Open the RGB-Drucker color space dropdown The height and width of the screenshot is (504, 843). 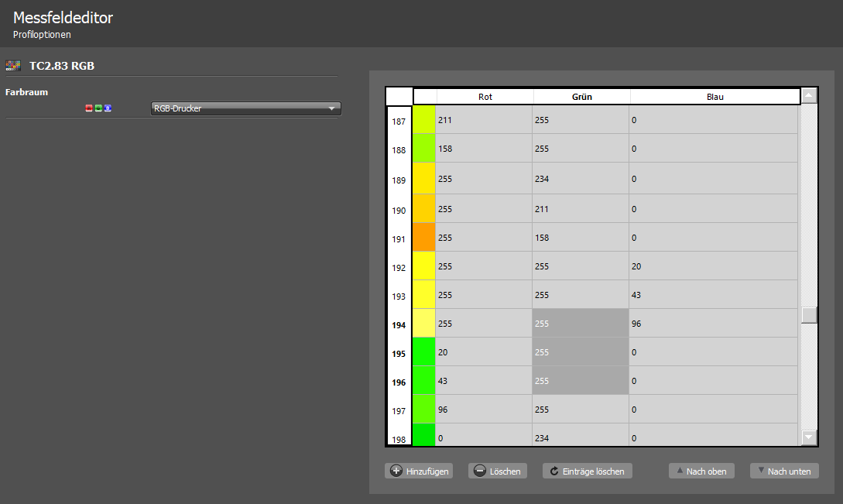tap(245, 108)
